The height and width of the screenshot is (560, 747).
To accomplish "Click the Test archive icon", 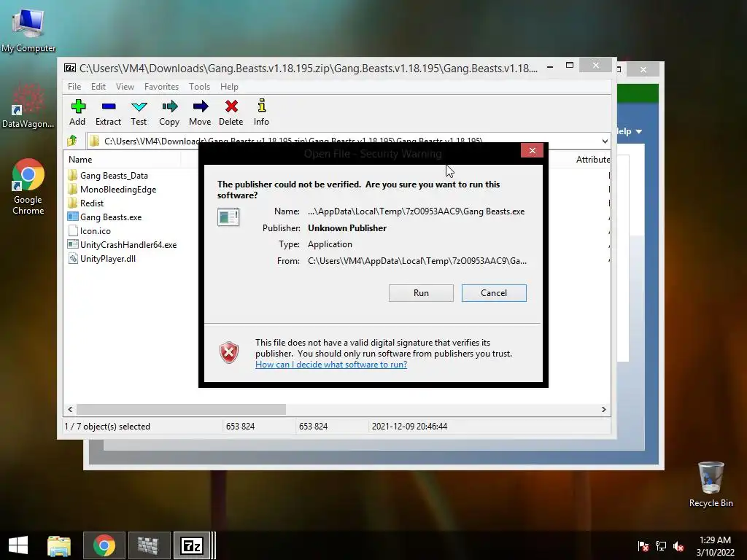I will (x=139, y=112).
